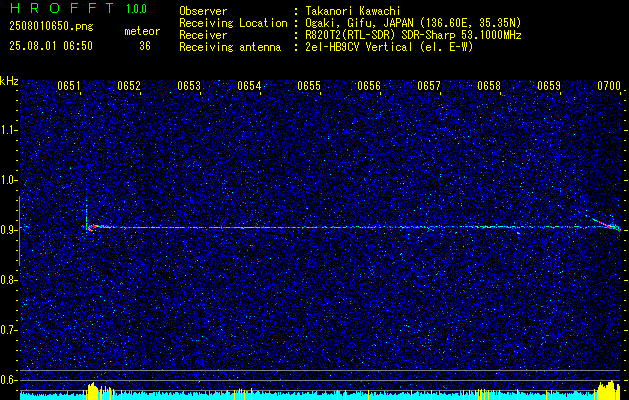The width and height of the screenshot is (629, 400).
Task: Click the red echo head near 0651
Action: [x=92, y=227]
